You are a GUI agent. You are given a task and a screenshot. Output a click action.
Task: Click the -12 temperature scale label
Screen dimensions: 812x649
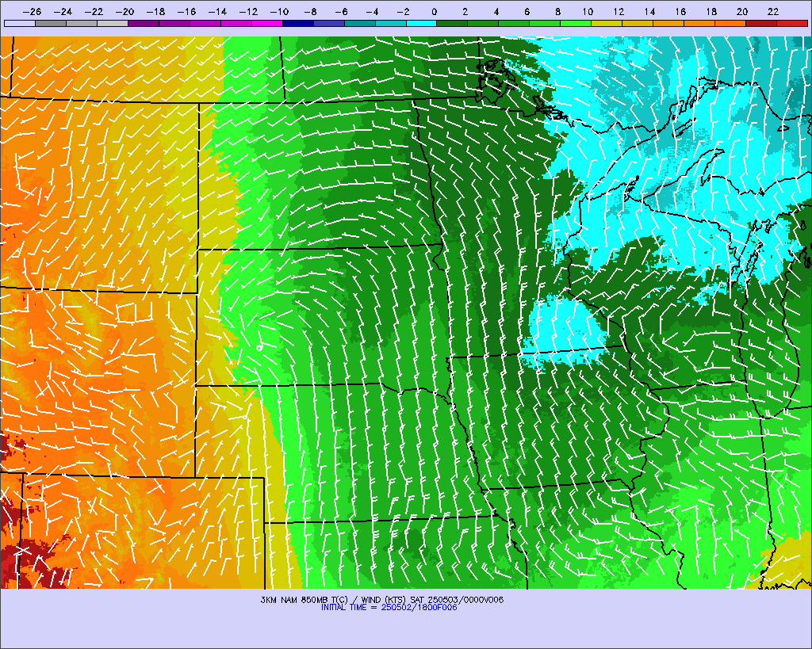248,11
